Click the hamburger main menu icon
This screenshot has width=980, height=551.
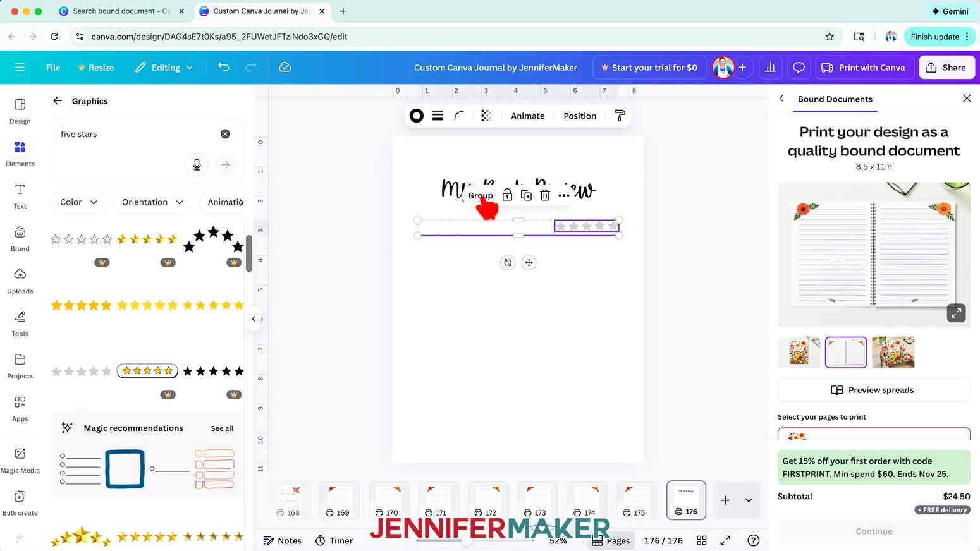tap(20, 67)
